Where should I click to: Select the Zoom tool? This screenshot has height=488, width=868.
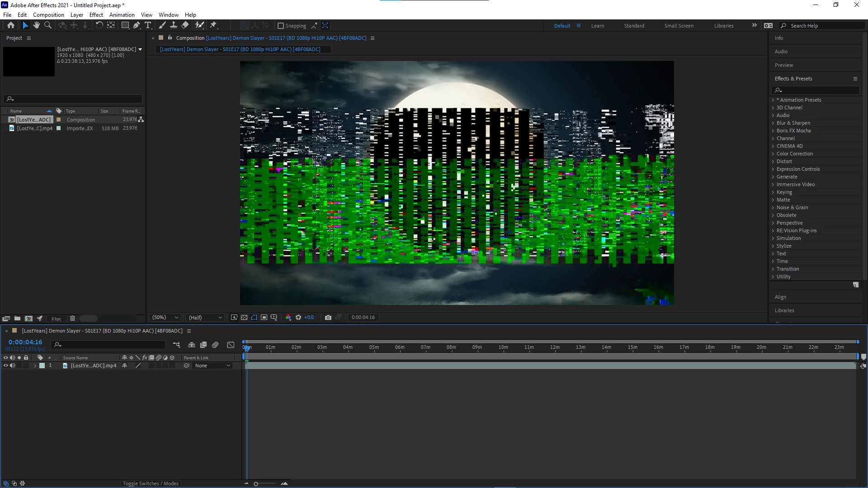(x=48, y=25)
